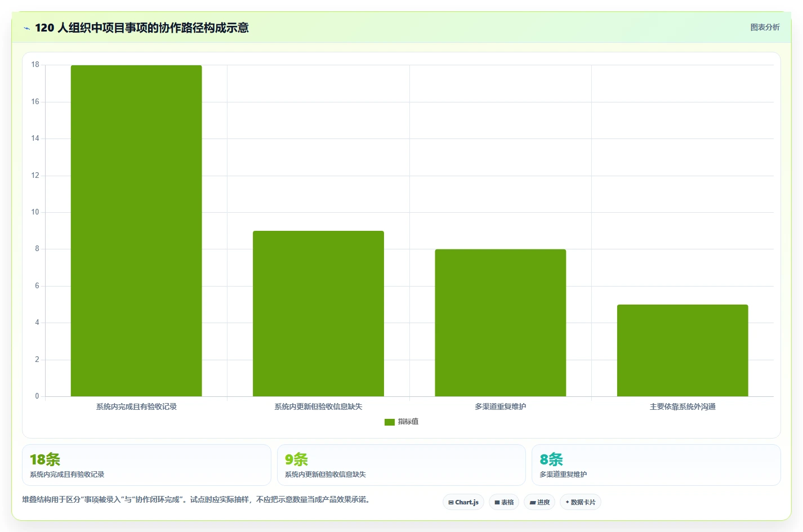Image resolution: width=803 pixels, height=532 pixels.
Task: Click the y-axis value 0
Action: pyautogui.click(x=37, y=396)
